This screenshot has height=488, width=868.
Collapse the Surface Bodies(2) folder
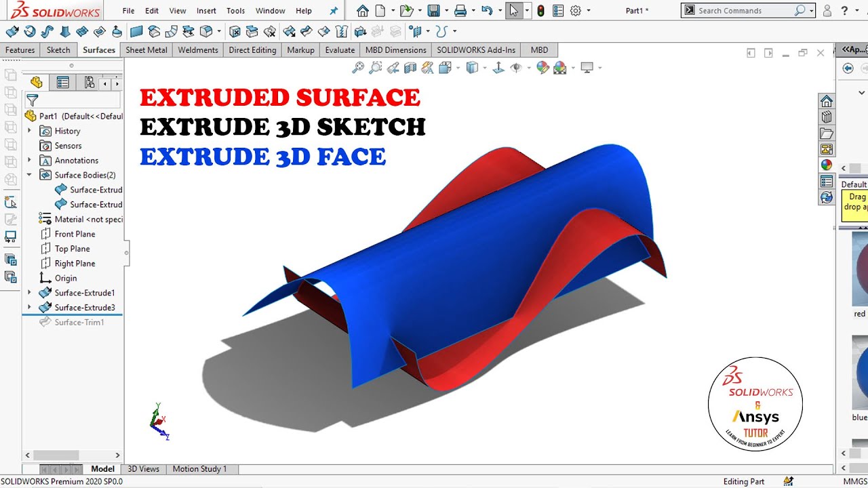pyautogui.click(x=29, y=175)
